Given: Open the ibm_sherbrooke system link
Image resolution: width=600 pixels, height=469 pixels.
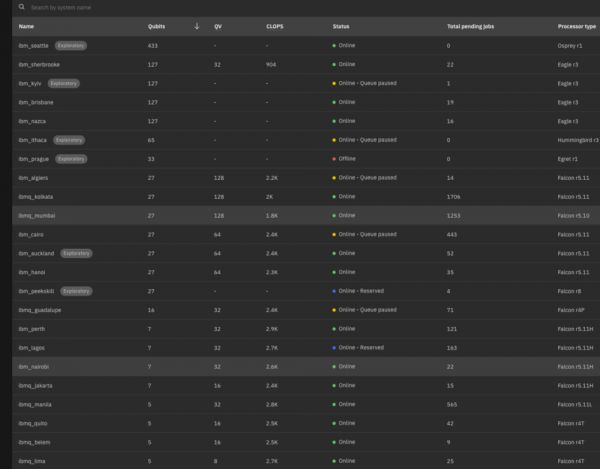Looking at the screenshot, I should point(39,64).
